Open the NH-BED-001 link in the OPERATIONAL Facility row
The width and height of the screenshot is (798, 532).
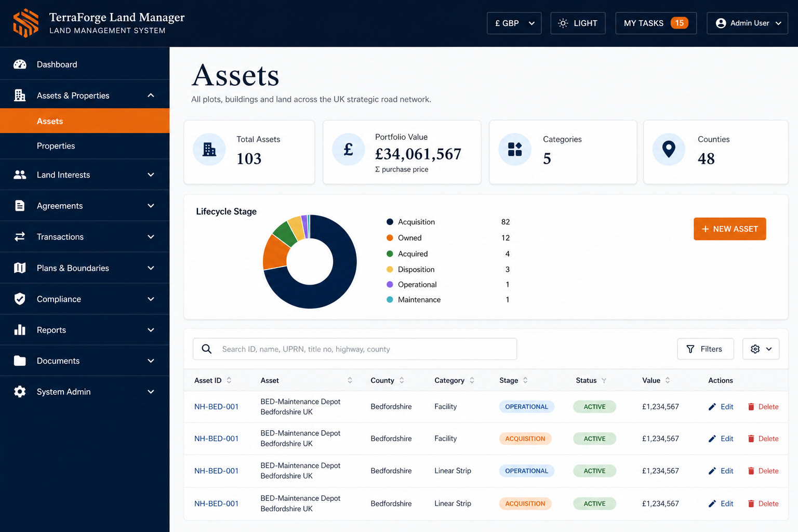coord(216,407)
